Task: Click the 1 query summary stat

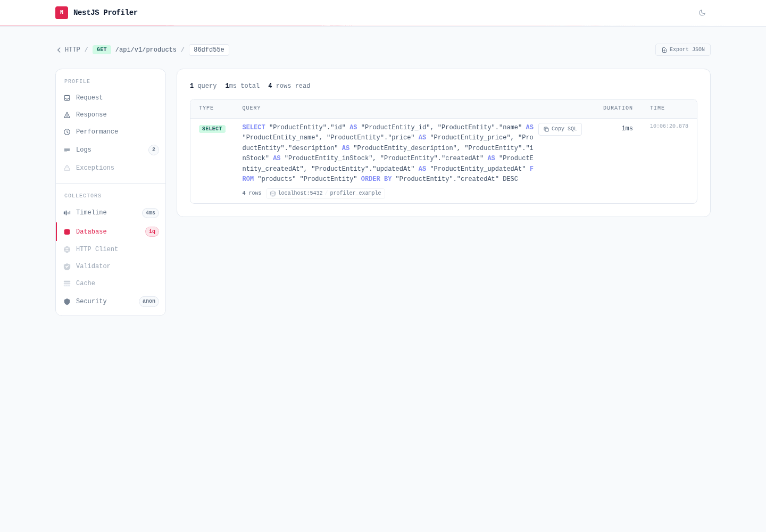Action: 203,86
